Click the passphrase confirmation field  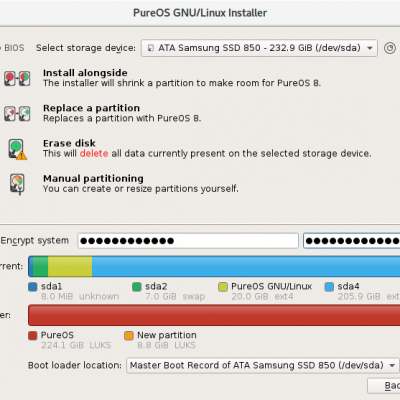coord(352,241)
